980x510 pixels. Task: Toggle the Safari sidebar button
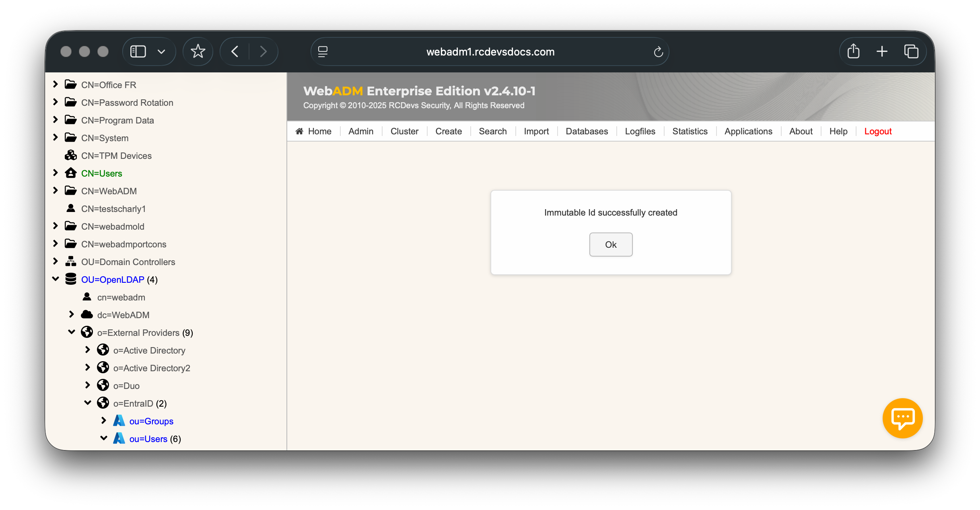(x=138, y=51)
